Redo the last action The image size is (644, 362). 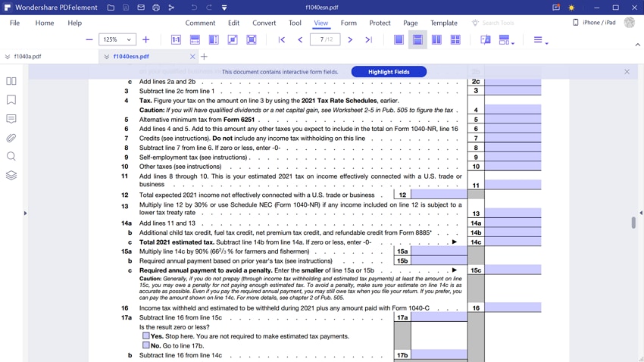(x=209, y=8)
